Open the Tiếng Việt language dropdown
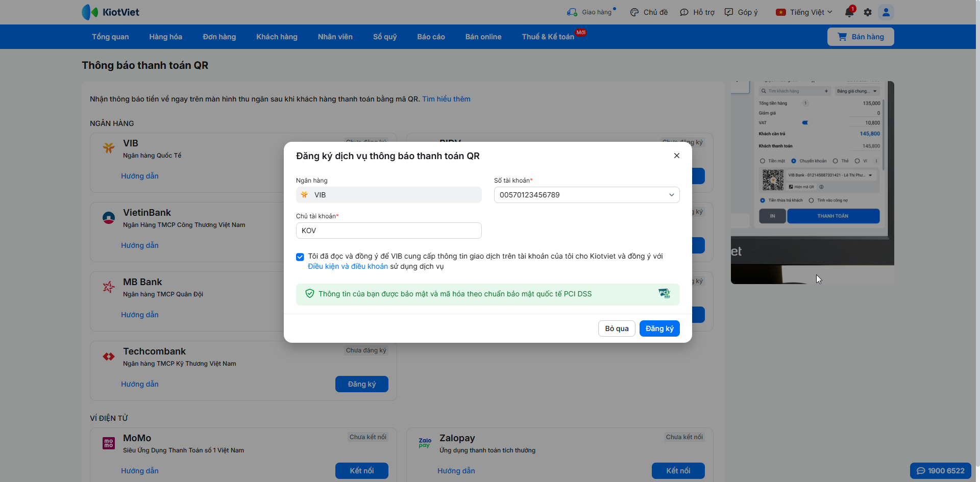 click(804, 12)
